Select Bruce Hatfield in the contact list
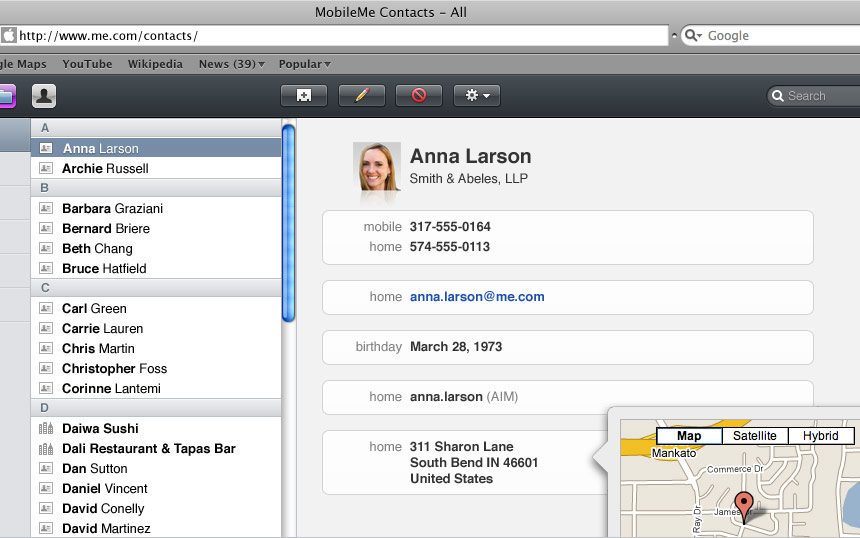This screenshot has height=538, width=860. pyautogui.click(x=156, y=269)
